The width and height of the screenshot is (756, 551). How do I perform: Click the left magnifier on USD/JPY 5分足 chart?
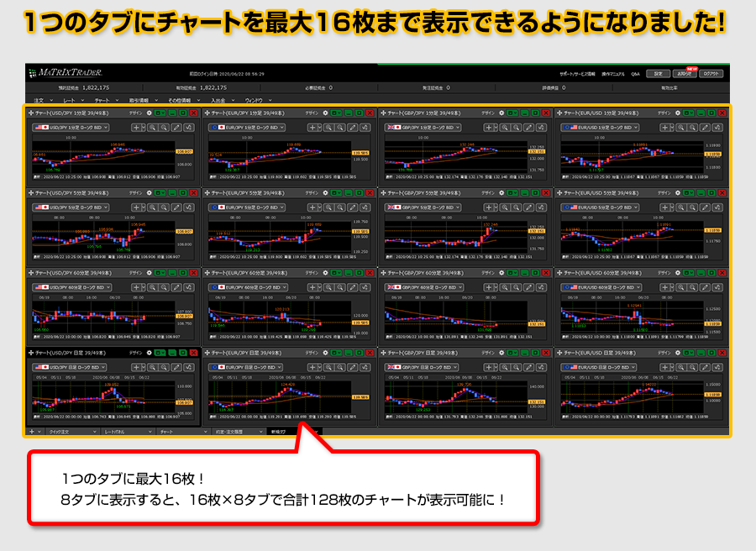[x=152, y=207]
